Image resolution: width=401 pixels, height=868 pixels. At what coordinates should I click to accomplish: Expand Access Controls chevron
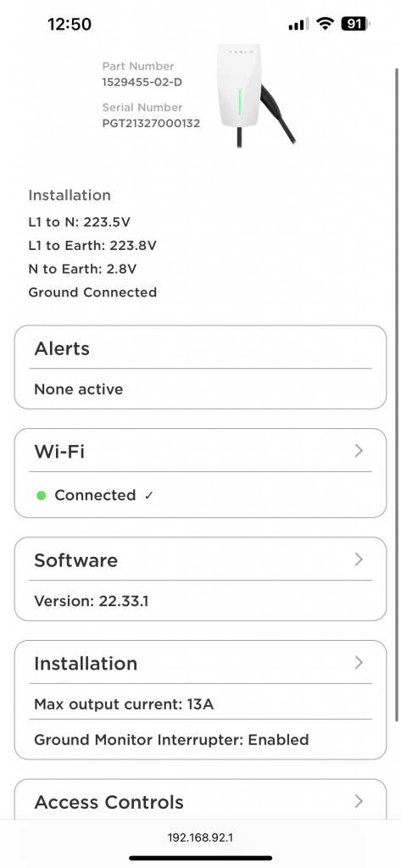[x=359, y=801]
